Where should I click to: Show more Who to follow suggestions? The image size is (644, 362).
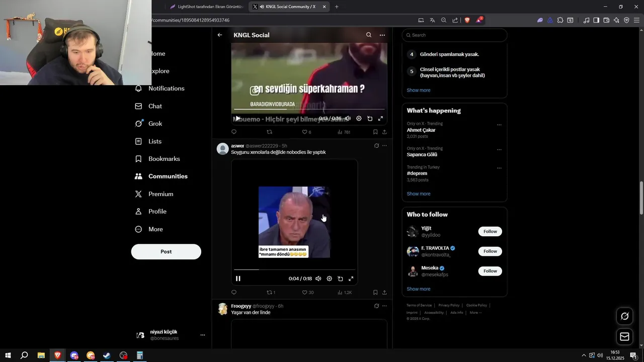pyautogui.click(x=419, y=289)
